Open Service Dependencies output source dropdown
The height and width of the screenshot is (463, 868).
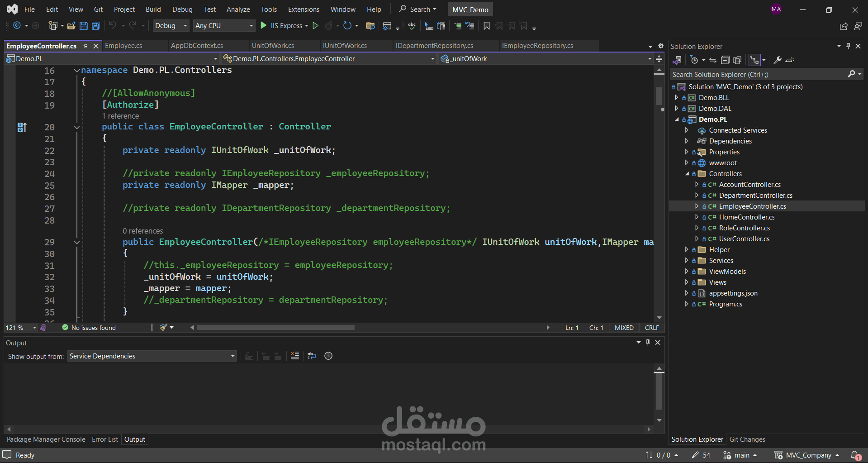pos(152,356)
